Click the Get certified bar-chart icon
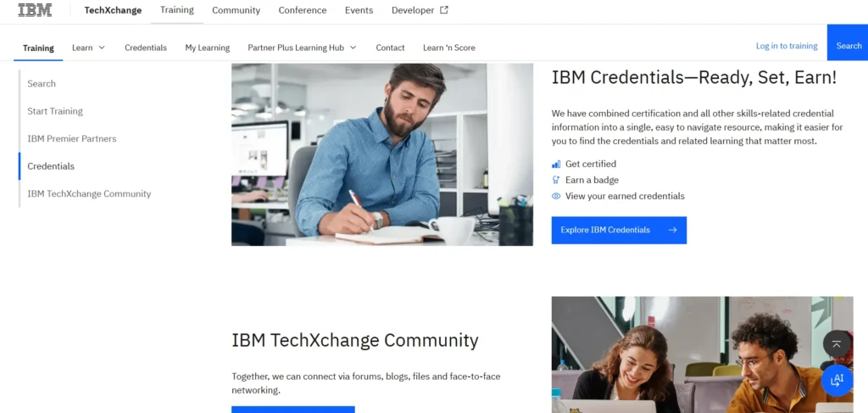The image size is (868, 413). click(x=556, y=164)
